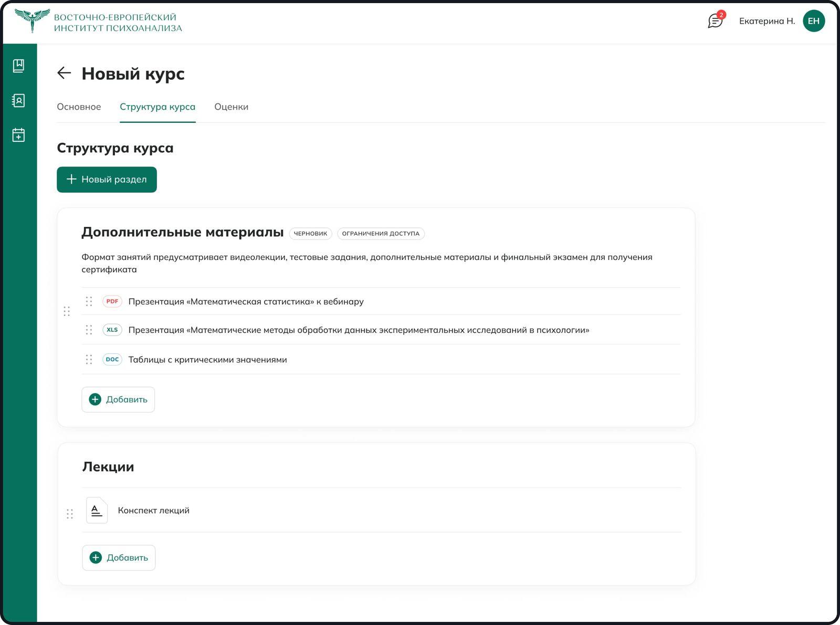Grab the drag handle of the PDF presentation row

[89, 301]
